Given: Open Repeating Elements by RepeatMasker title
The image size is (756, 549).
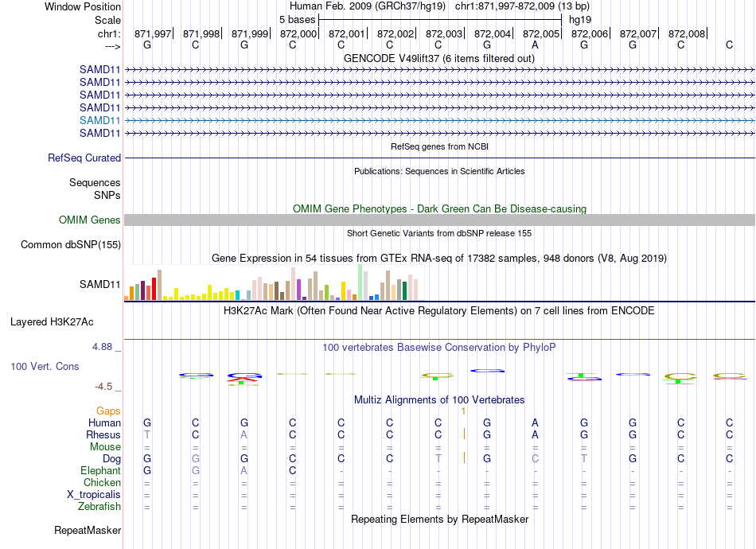Looking at the screenshot, I should 439,519.
